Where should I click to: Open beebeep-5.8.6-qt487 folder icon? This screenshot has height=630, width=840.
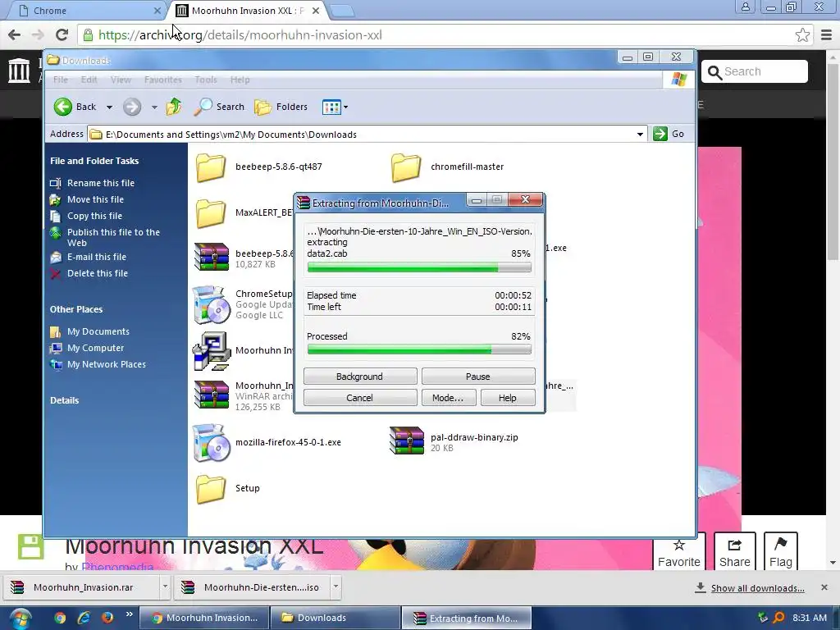pyautogui.click(x=210, y=167)
